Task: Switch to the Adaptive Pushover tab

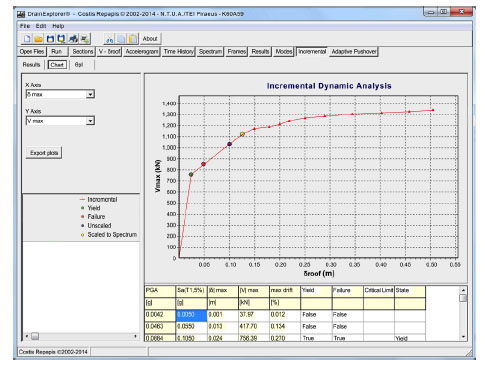Action: click(x=354, y=51)
